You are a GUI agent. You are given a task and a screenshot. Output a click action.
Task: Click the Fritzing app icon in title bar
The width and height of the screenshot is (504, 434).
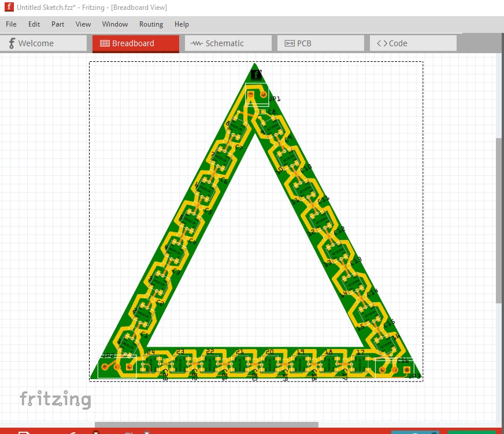coord(9,8)
